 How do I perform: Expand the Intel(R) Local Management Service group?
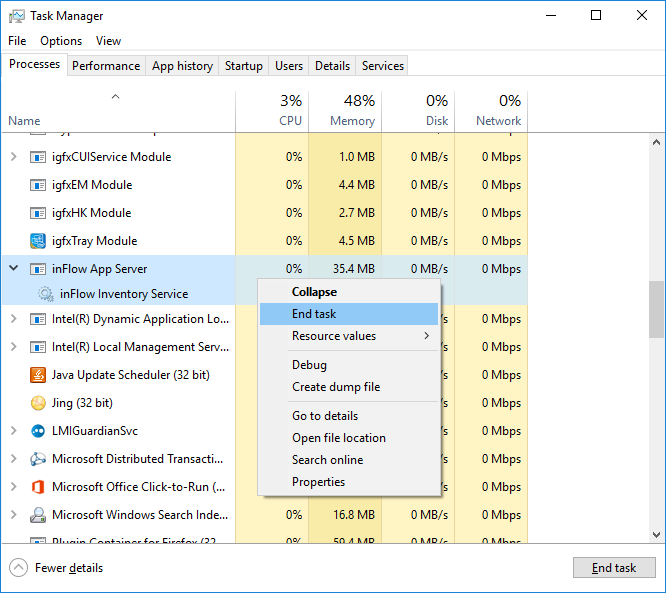[14, 347]
